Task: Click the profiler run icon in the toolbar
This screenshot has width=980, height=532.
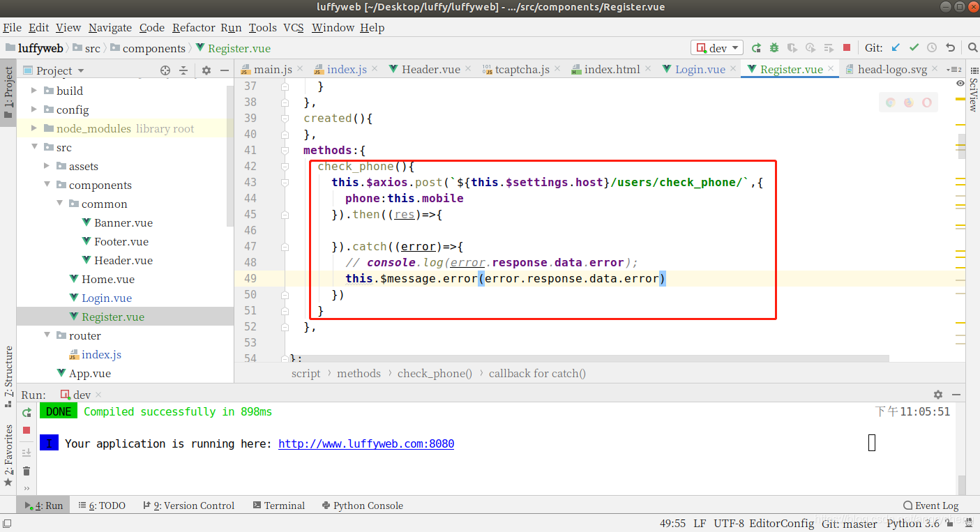Action: [x=811, y=48]
